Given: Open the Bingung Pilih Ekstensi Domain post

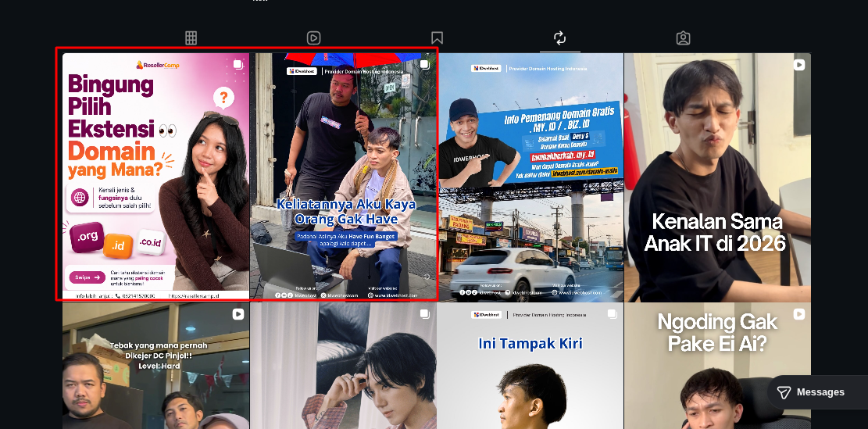Looking at the screenshot, I should point(155,177).
